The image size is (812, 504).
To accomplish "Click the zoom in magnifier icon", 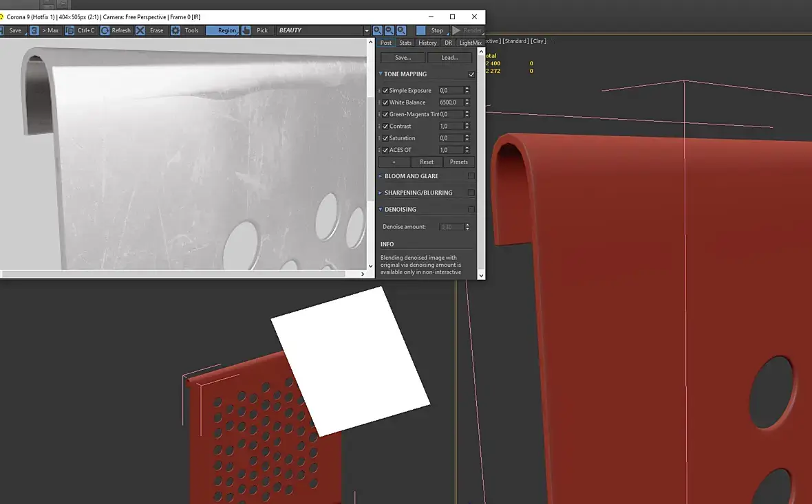I will point(378,30).
